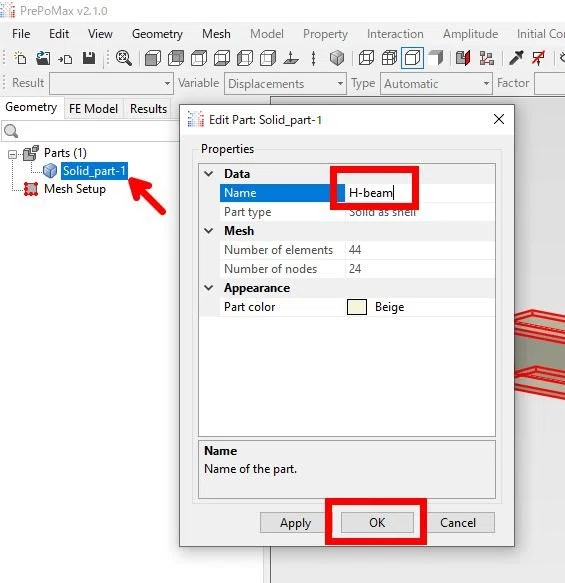Click the Isometric view shaded cube icon

337,58
